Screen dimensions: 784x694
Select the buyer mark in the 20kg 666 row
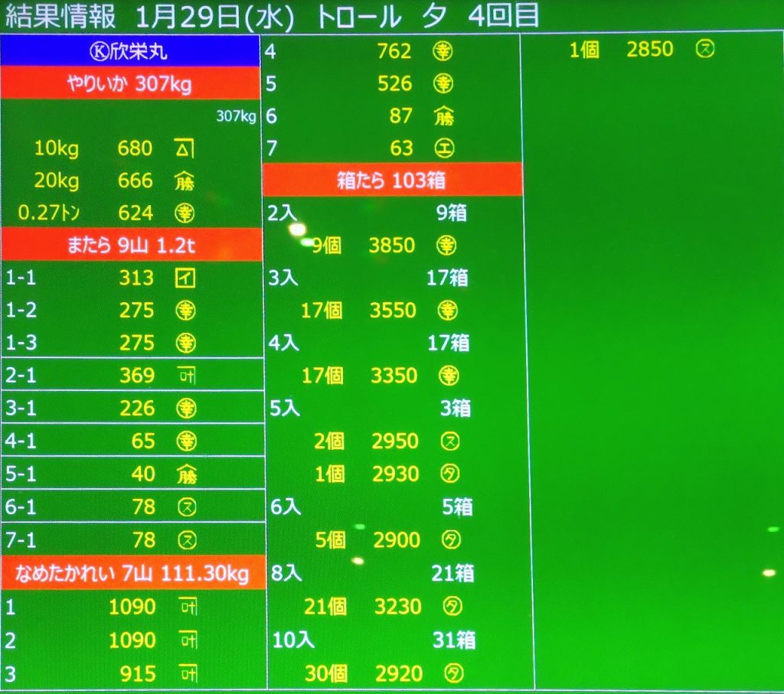click(185, 181)
